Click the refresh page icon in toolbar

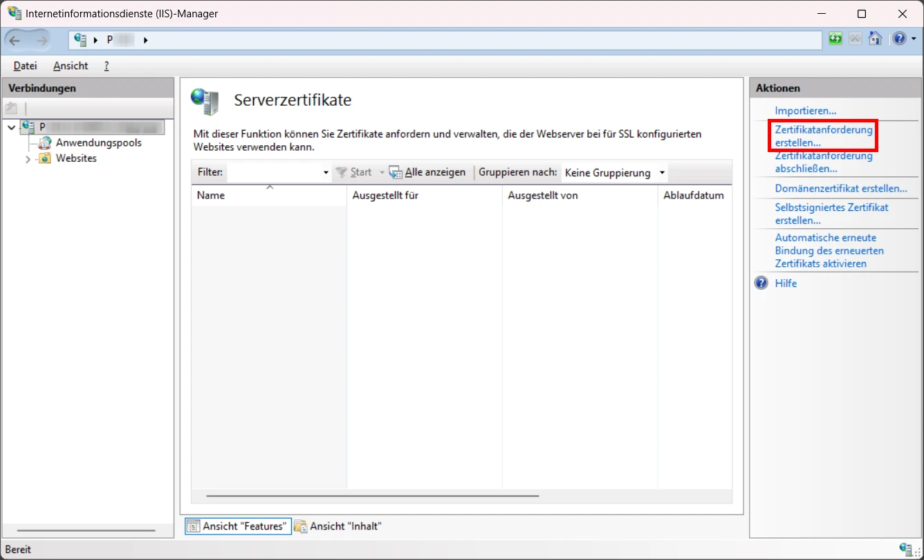pos(835,39)
